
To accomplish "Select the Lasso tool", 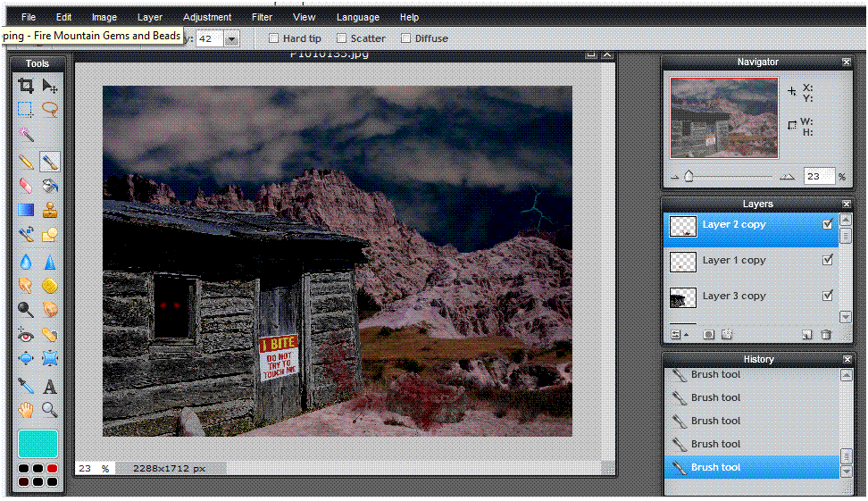I will [x=50, y=110].
